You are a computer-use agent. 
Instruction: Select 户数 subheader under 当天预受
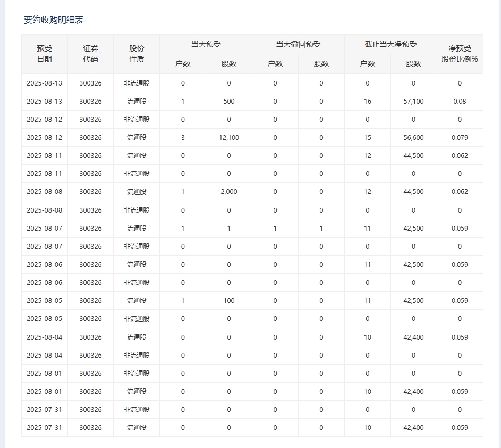pos(183,64)
